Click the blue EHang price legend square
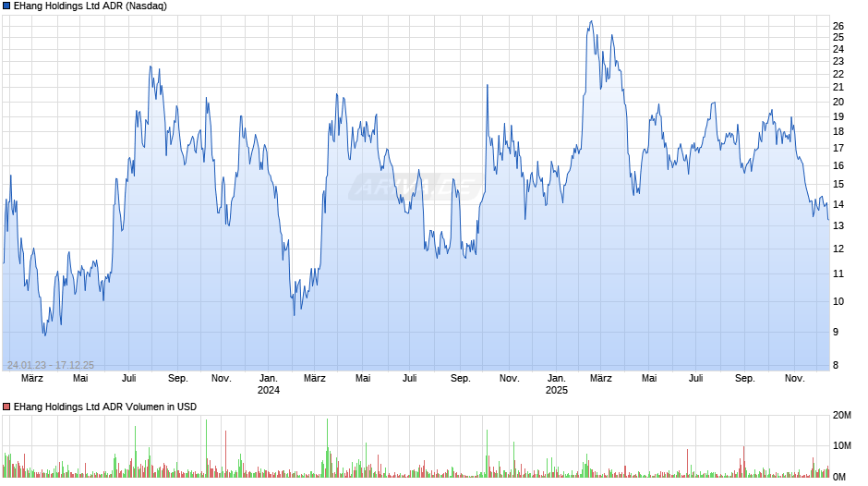 6,6
